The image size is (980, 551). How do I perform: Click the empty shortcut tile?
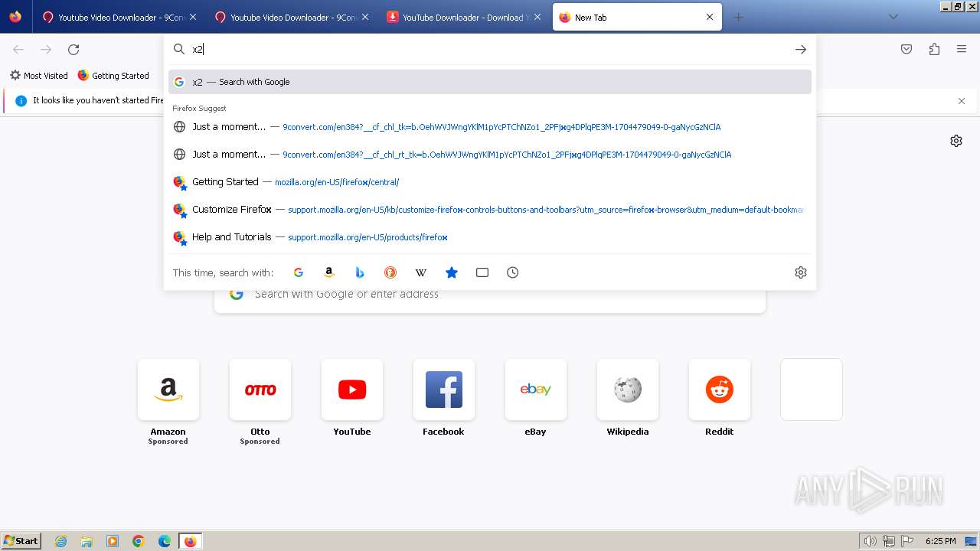(812, 390)
